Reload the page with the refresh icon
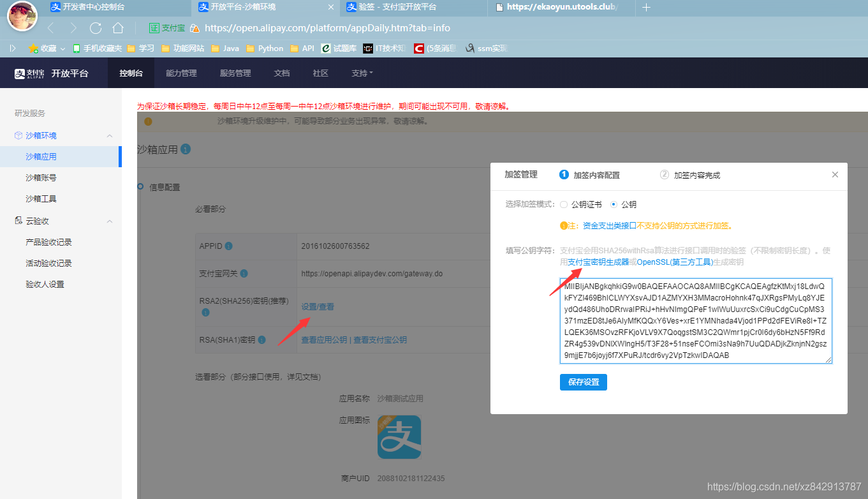The image size is (868, 499). coord(96,28)
